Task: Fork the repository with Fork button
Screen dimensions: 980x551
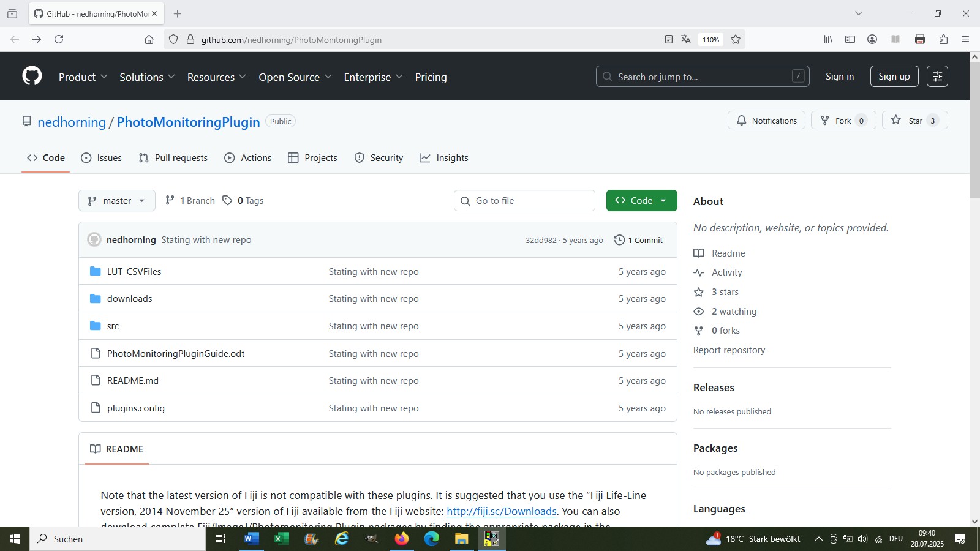Action: tap(843, 121)
